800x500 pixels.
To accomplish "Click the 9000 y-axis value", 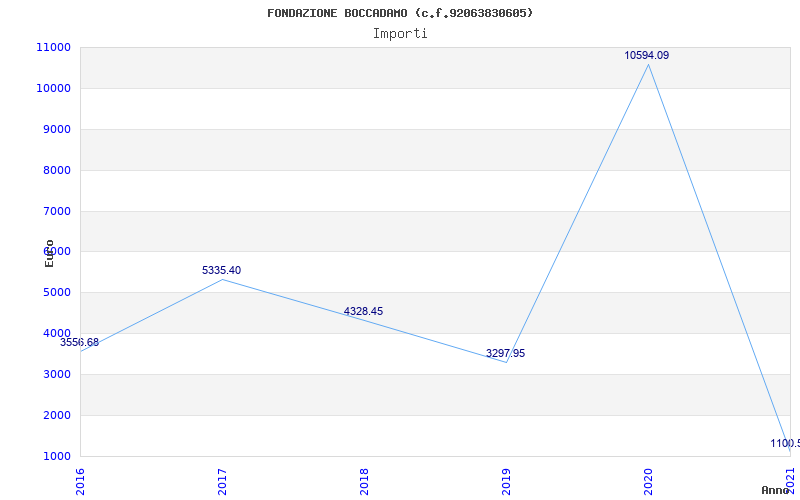I will pyautogui.click(x=56, y=129).
